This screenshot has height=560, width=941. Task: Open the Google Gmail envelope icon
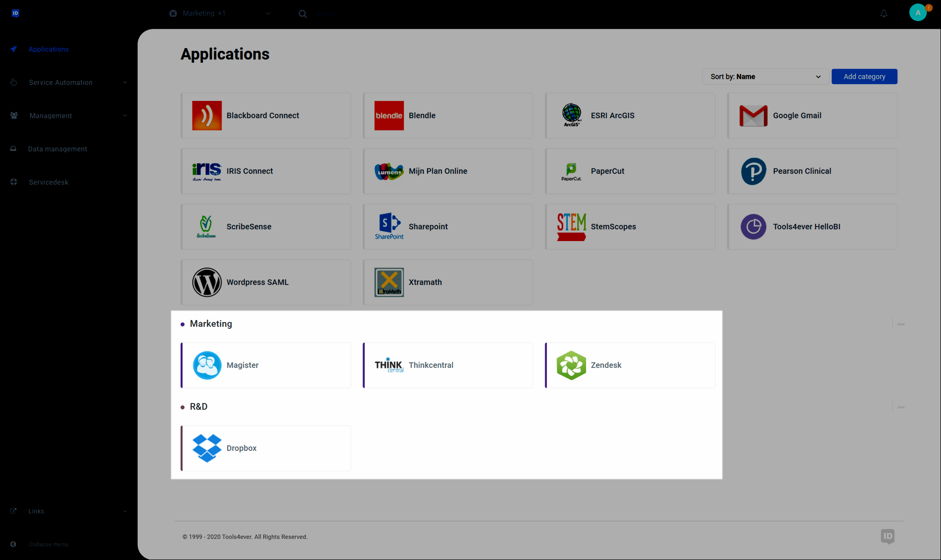click(753, 116)
